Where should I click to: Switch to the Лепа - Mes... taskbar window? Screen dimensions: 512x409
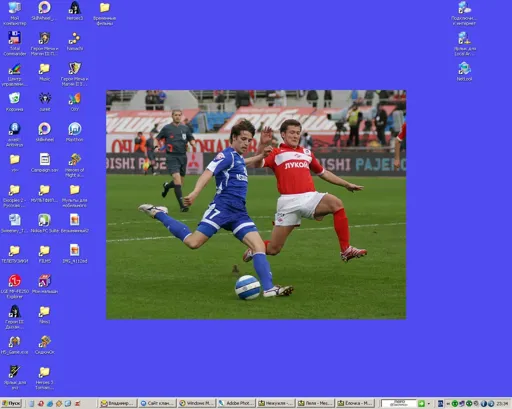pyautogui.click(x=315, y=403)
